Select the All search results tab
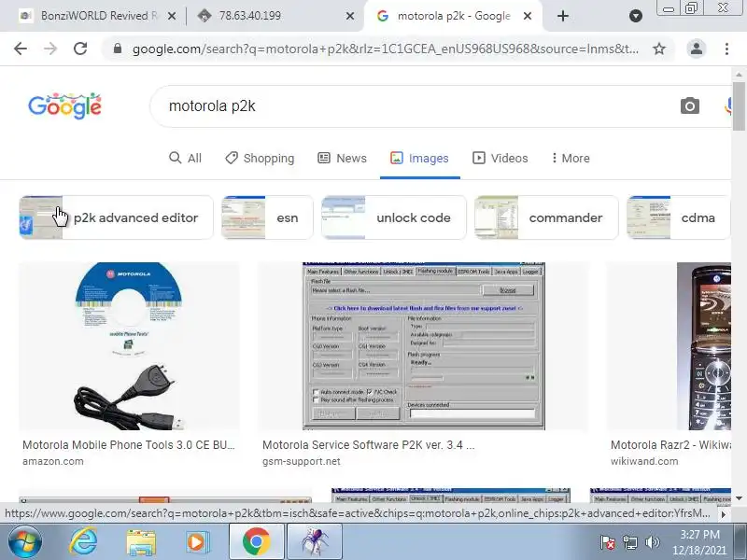The image size is (747, 560). point(185,158)
